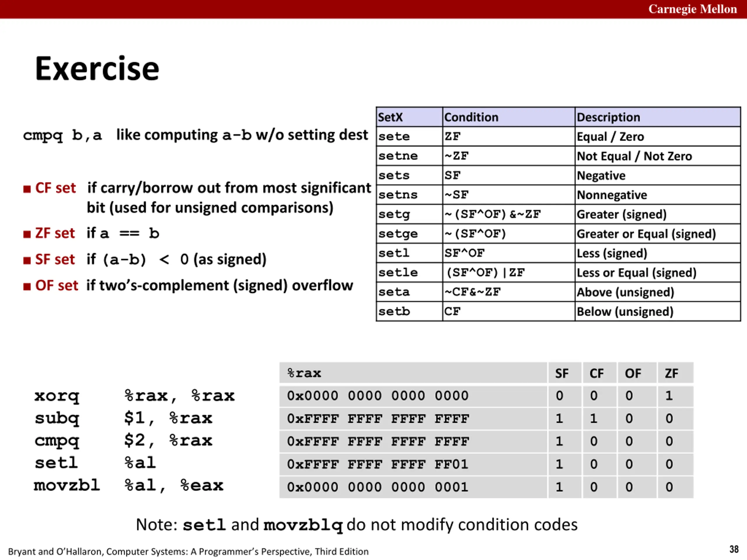This screenshot has height=560, width=747.
Task: Select the 'seta' table cell
Action: coord(409,292)
